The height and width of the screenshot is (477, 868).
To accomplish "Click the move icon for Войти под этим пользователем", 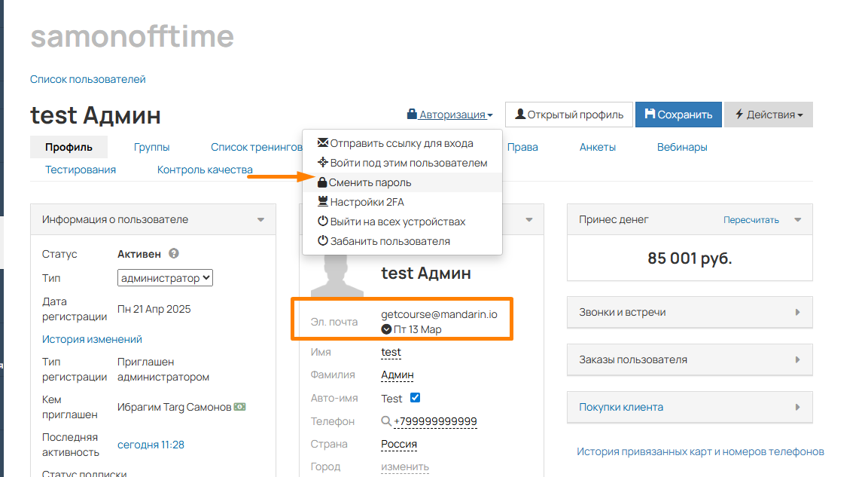I will point(323,162).
